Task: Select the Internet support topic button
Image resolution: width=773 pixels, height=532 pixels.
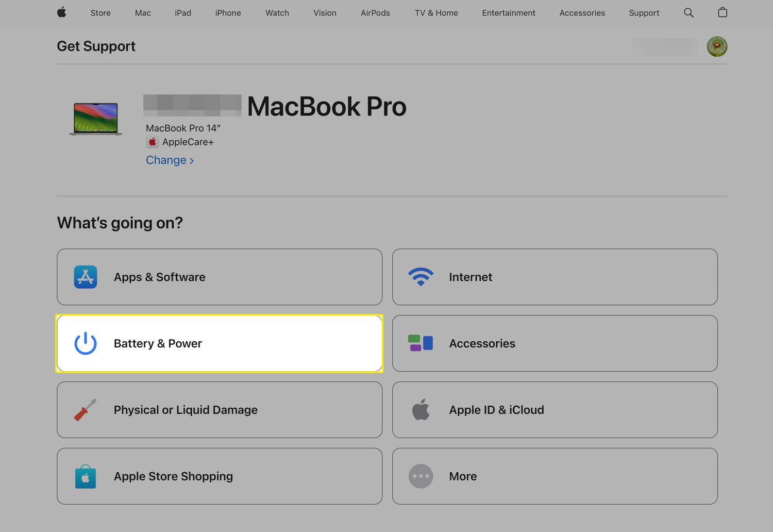Action: [554, 277]
